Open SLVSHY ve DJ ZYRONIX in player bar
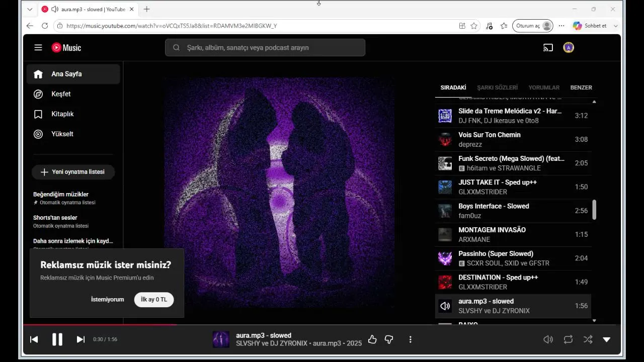The width and height of the screenshot is (644, 362). tap(272, 343)
